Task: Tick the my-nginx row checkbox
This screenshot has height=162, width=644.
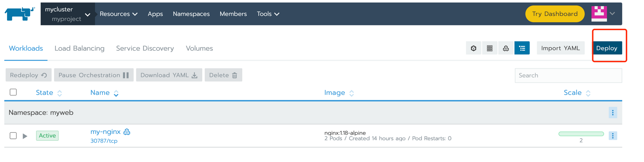Action: click(x=13, y=136)
